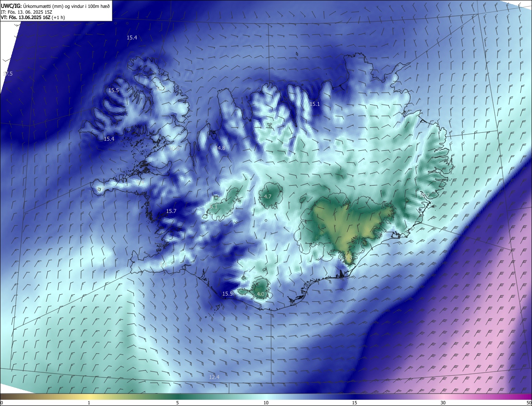Screen dimensions: 532x406
Task: Click the colour scale tick label 15
Action: click(x=355, y=403)
